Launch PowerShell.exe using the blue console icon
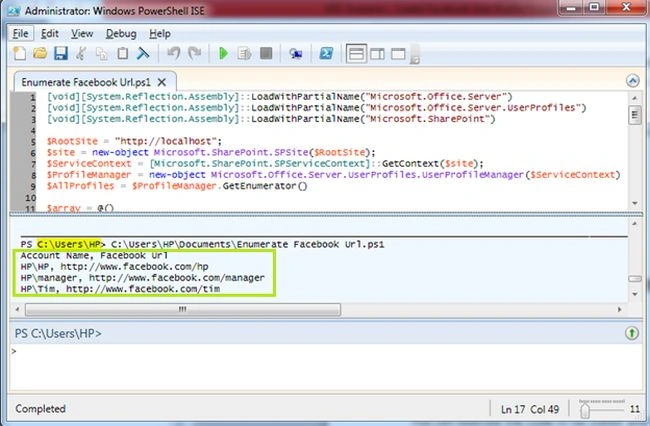The width and height of the screenshot is (650, 426). pos(326,53)
